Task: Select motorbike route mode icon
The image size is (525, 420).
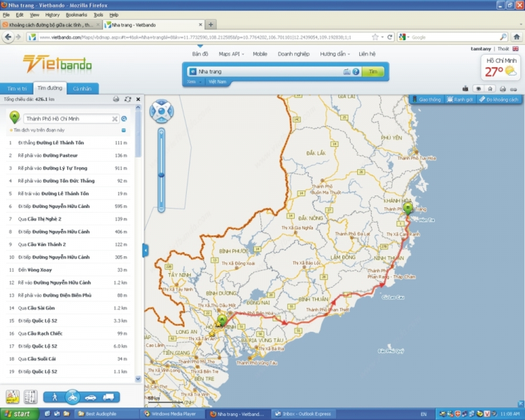Action: tap(73, 397)
